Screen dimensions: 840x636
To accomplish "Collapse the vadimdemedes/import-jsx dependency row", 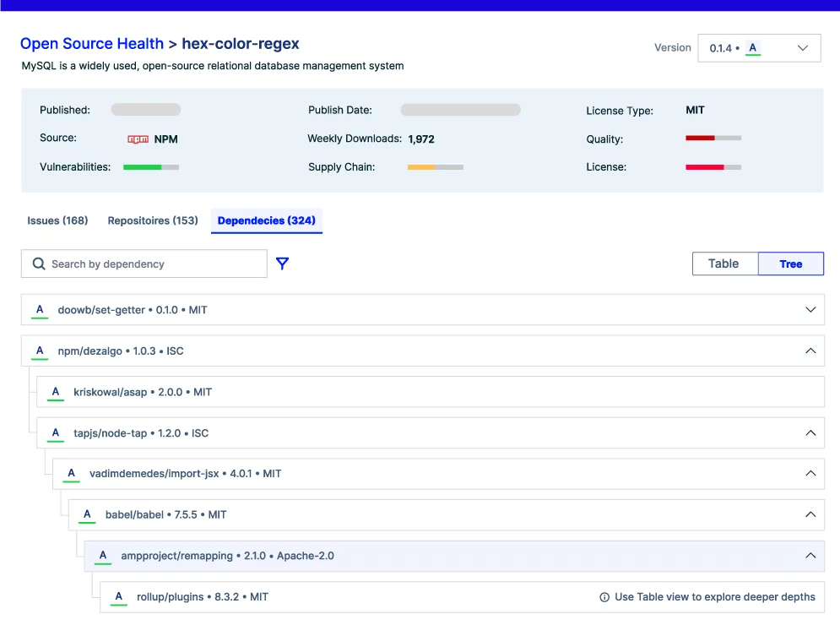I will 810,474.
